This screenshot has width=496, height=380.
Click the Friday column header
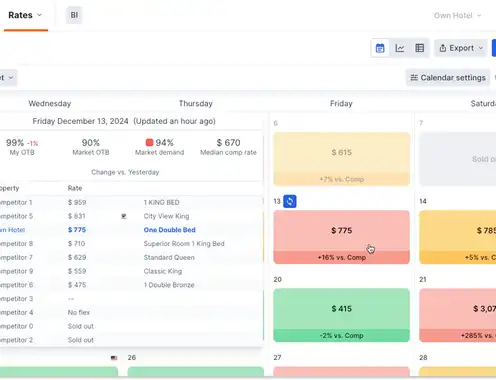pyautogui.click(x=341, y=104)
